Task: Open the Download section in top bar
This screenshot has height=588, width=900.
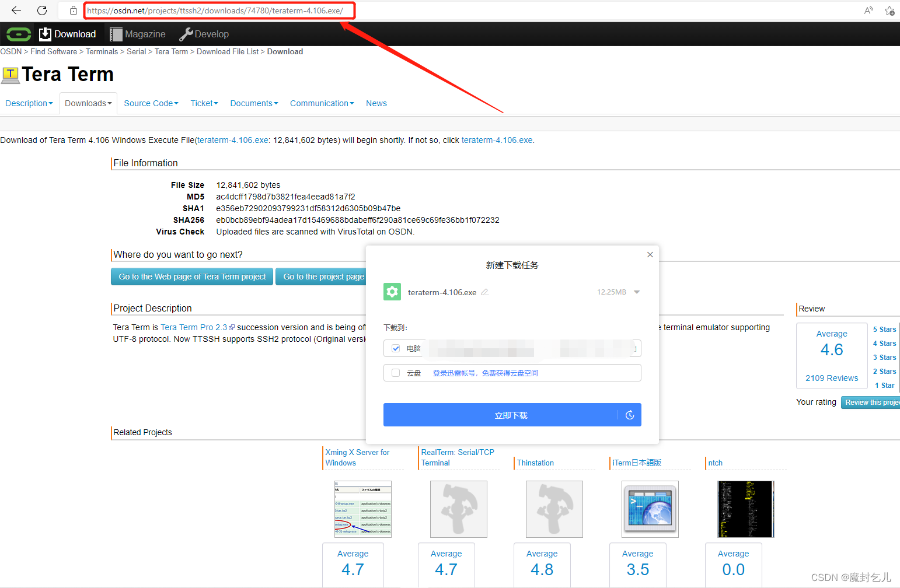Action: (67, 34)
